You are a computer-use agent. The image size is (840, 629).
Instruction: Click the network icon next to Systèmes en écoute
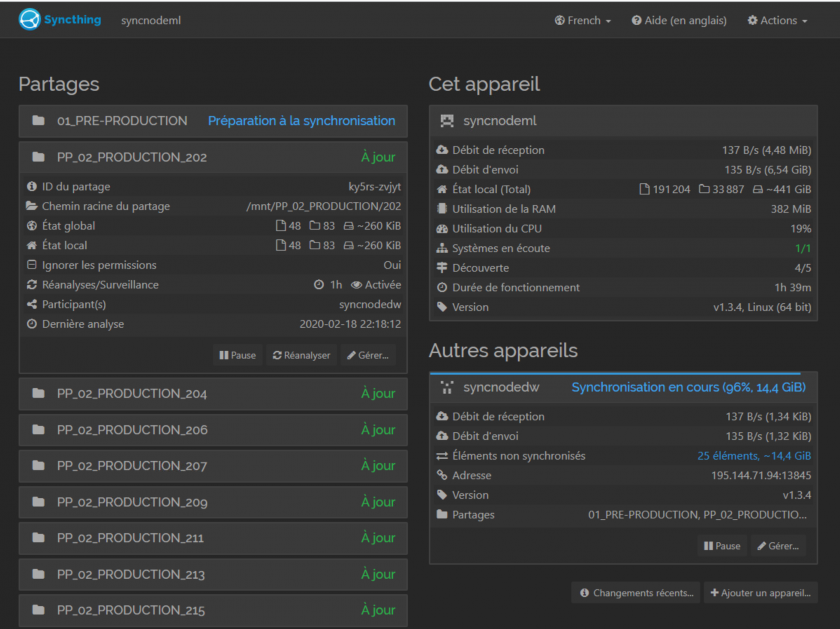click(442, 248)
